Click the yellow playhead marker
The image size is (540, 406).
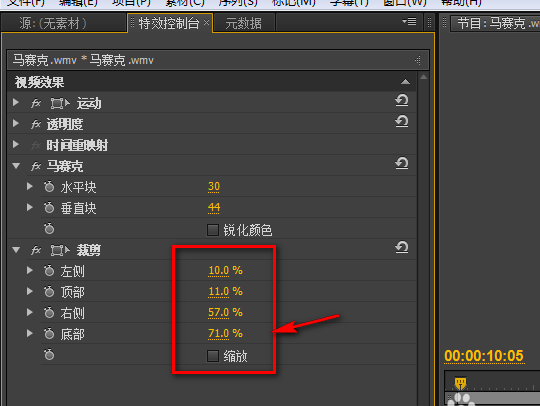click(x=460, y=383)
